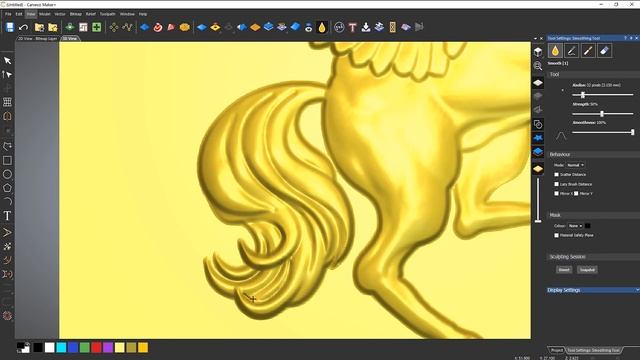
Task: Open the Mask Colour None dropdown
Action: (x=575, y=226)
